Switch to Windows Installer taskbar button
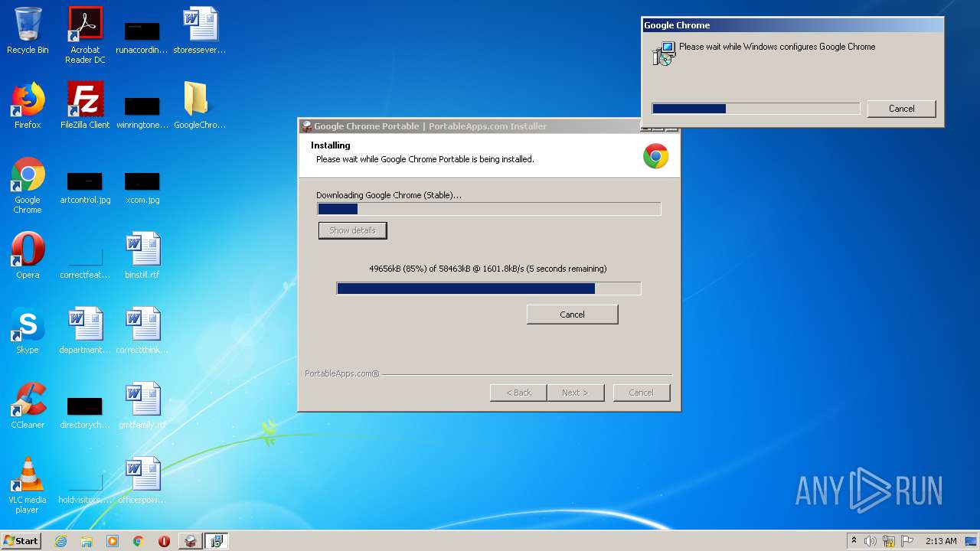Viewport: 980px width, 551px height. [x=216, y=541]
